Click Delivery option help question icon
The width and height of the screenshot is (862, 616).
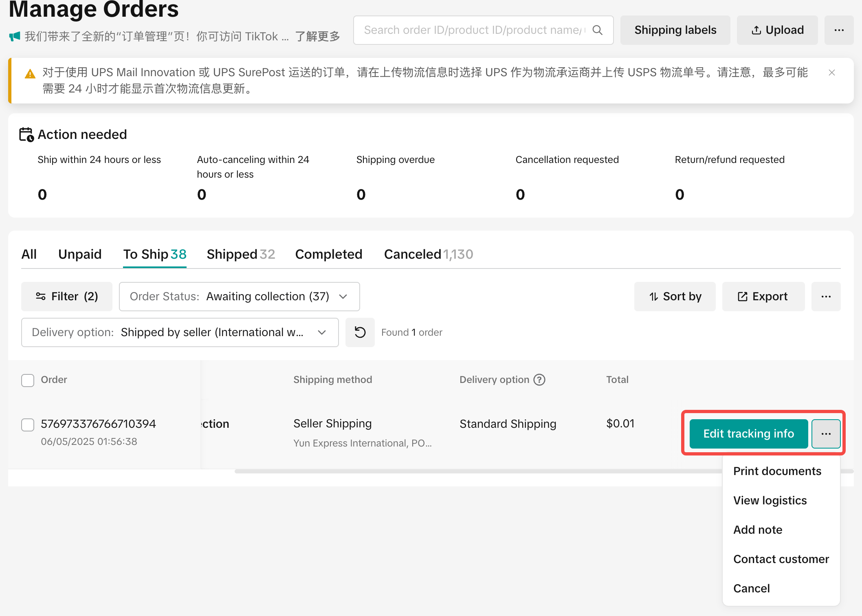tap(539, 380)
